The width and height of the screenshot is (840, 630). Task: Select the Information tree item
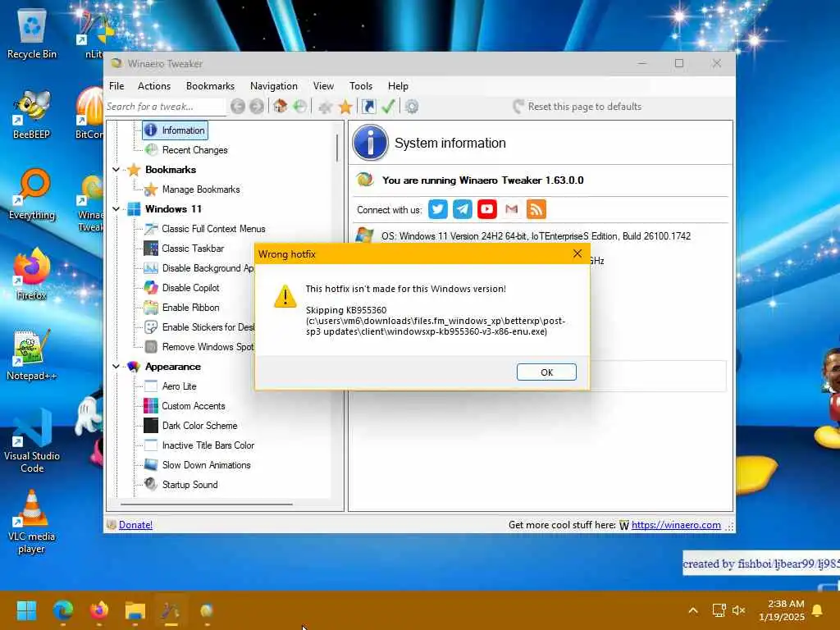(176, 130)
